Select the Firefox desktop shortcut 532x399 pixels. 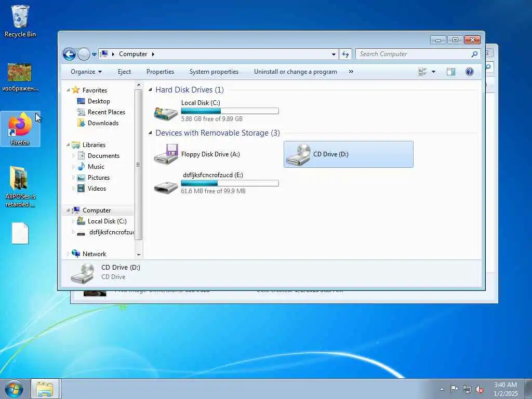(20, 129)
